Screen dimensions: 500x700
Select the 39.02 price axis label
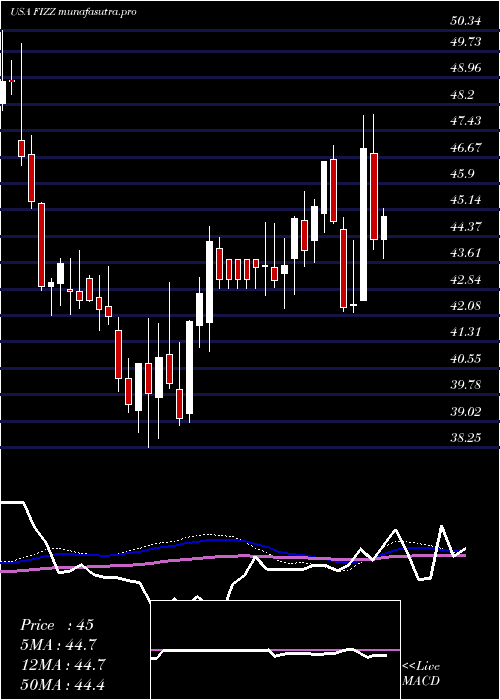click(x=465, y=411)
